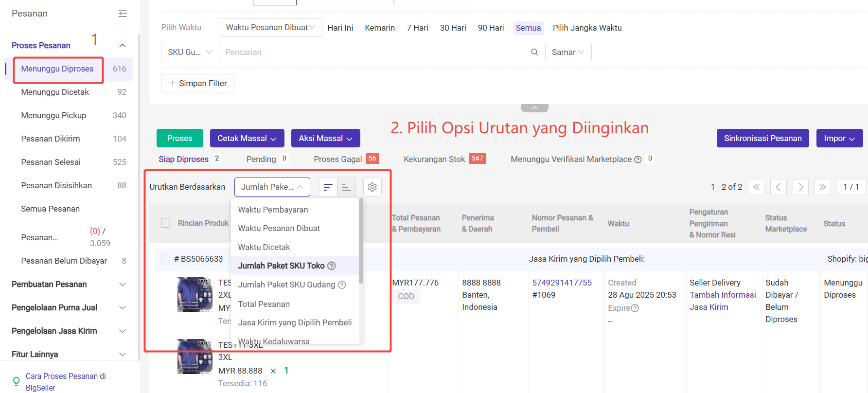The height and width of the screenshot is (393, 868).
Task: Select the descending sort order icon
Action: coord(328,187)
